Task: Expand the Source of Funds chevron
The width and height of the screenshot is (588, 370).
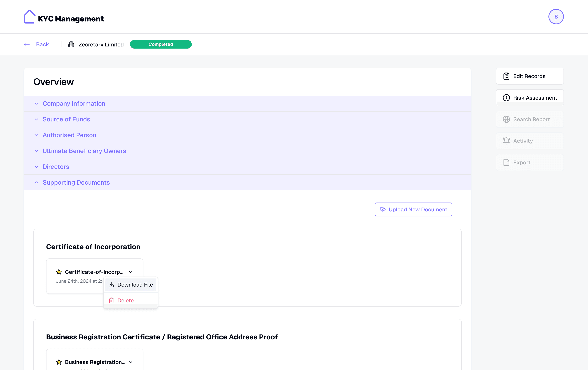Action: click(x=36, y=119)
